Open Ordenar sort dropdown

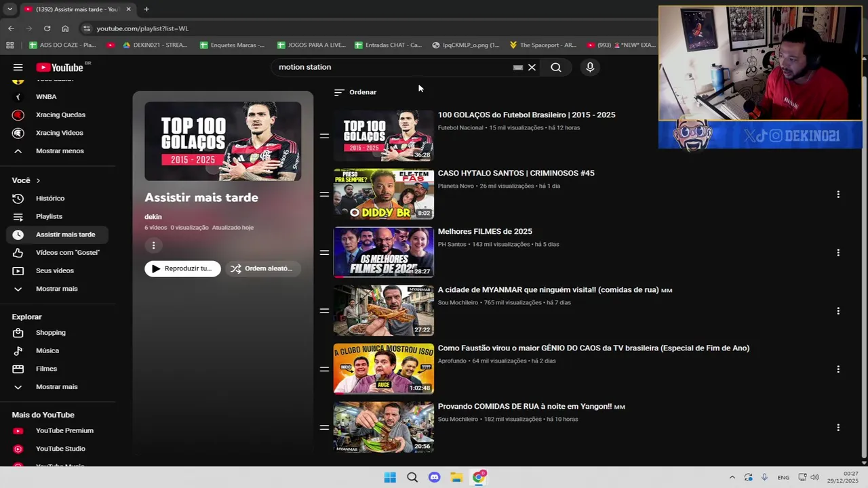355,92
